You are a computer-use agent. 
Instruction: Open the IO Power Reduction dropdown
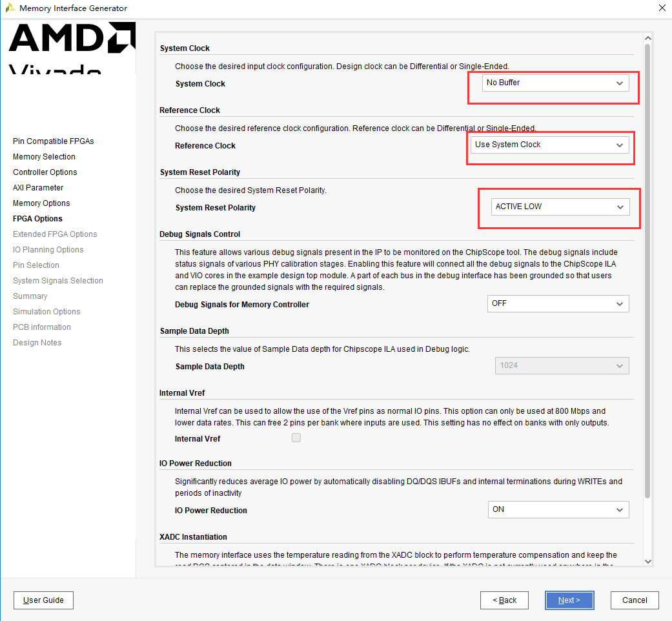558,509
